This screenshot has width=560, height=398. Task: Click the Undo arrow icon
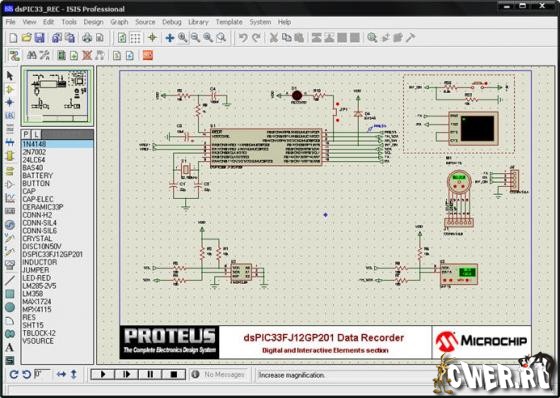click(243, 38)
